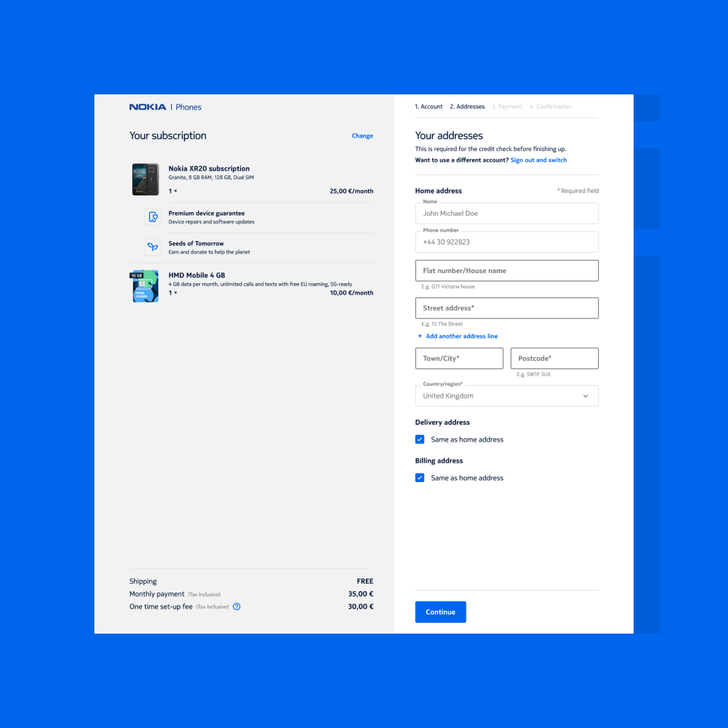
Task: Click the Phones header link
Action: (x=189, y=107)
